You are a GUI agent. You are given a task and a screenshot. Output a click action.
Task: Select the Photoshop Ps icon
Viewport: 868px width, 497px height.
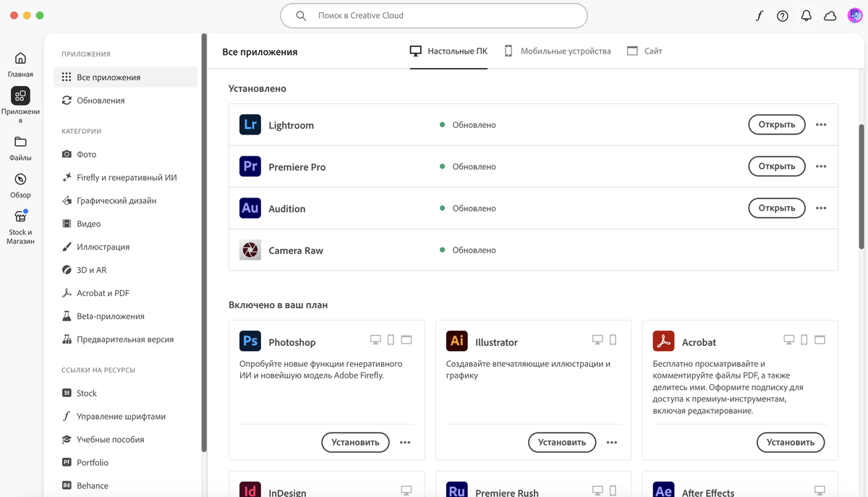[x=250, y=340]
